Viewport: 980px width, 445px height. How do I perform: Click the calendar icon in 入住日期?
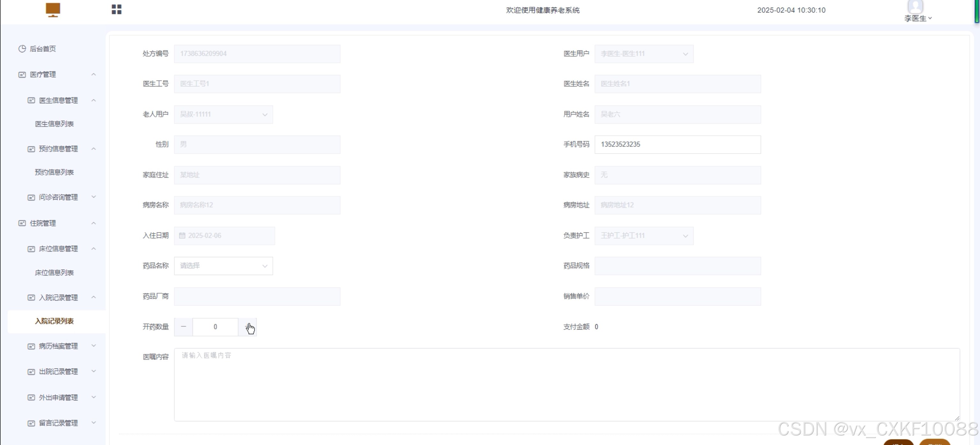click(x=182, y=236)
